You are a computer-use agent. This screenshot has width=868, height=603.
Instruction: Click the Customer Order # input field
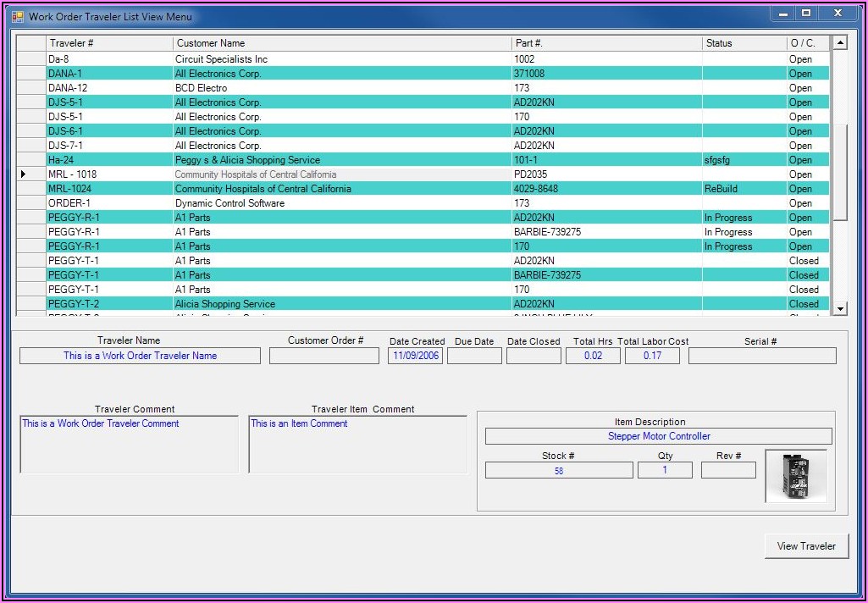(324, 357)
